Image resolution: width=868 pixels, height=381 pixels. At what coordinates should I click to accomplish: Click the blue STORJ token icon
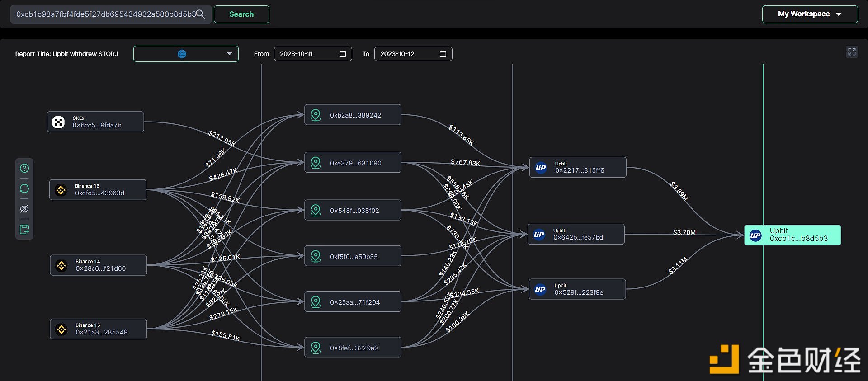182,54
